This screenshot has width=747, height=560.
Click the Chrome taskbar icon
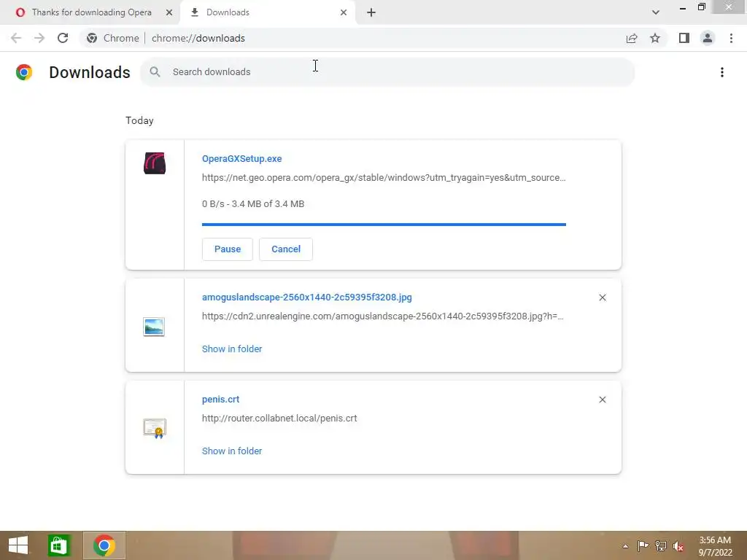pyautogui.click(x=104, y=545)
